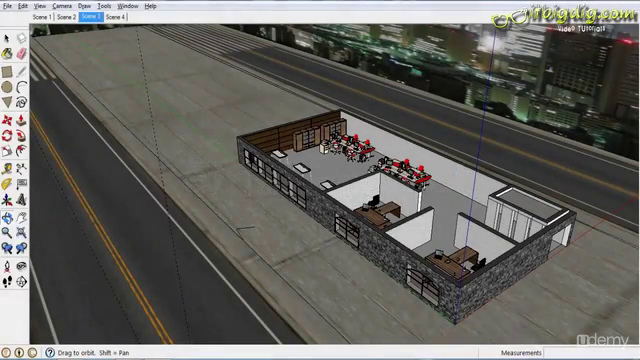The width and height of the screenshot is (640, 360).
Task: Select the Select arrow tool
Action: coord(7,38)
